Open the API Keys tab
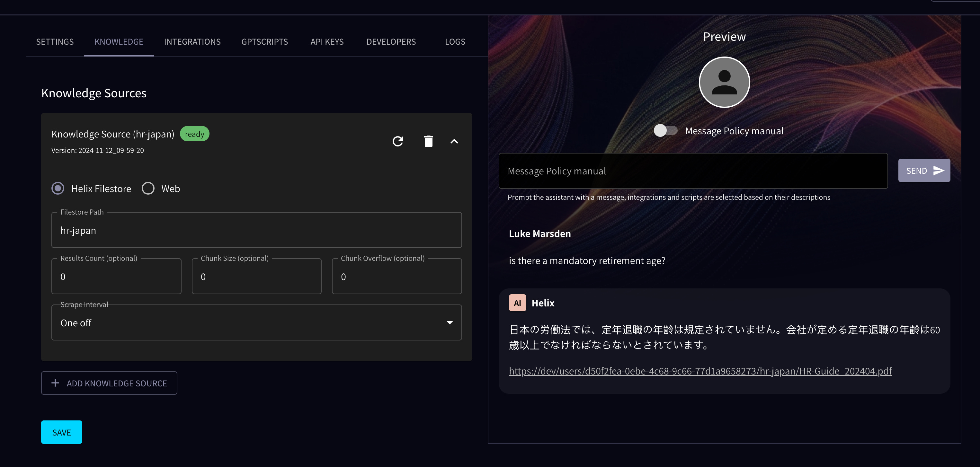Image resolution: width=980 pixels, height=467 pixels. (327, 42)
